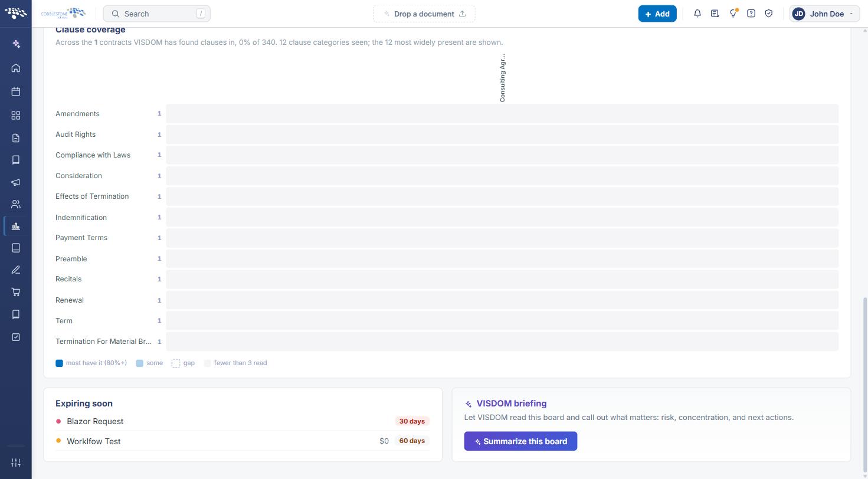868x479 pixels.
Task: Click the Compliance with Laws label
Action: (x=93, y=155)
